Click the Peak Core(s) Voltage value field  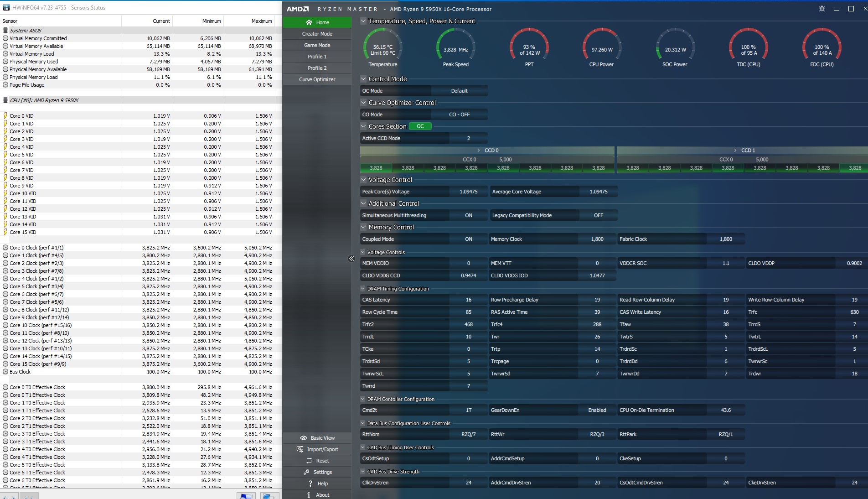(468, 192)
